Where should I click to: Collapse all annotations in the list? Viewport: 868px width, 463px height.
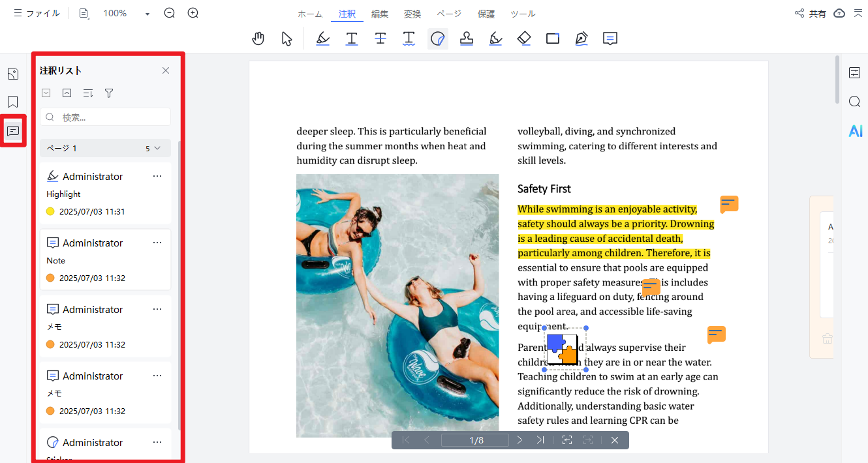[x=67, y=93]
